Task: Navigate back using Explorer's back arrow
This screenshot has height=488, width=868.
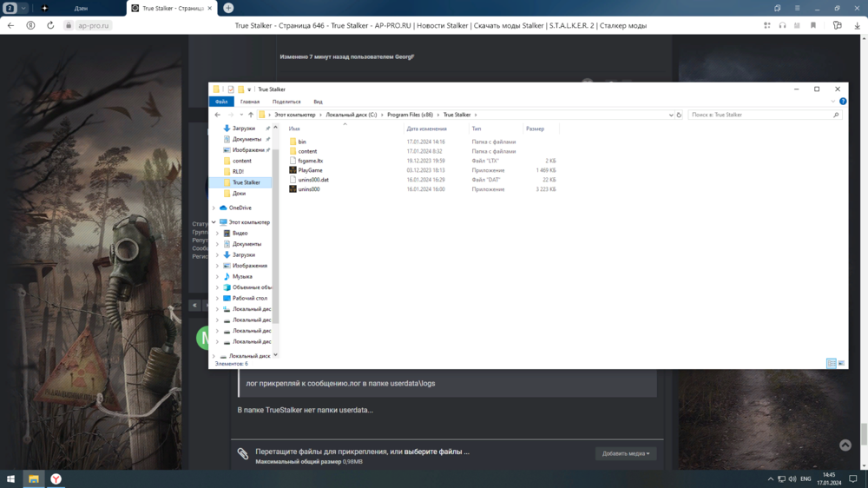Action: (x=218, y=115)
